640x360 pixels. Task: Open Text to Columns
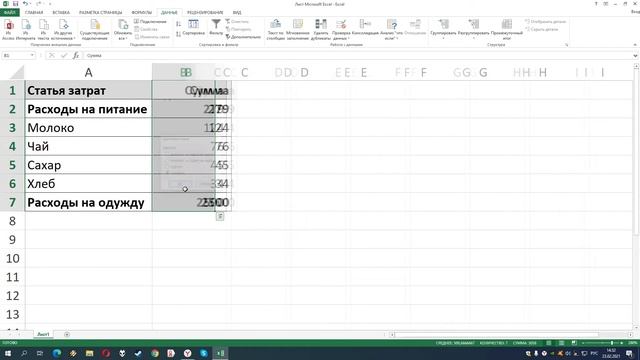276,29
